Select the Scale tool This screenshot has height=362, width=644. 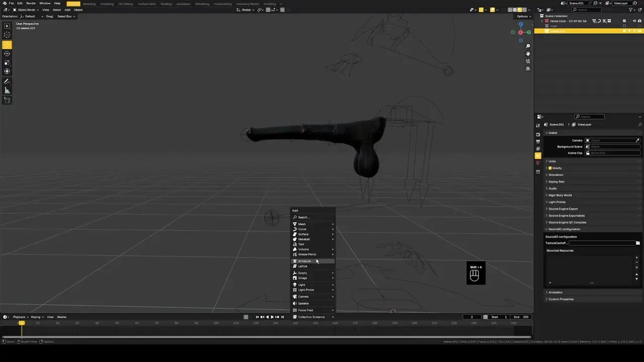click(x=7, y=63)
